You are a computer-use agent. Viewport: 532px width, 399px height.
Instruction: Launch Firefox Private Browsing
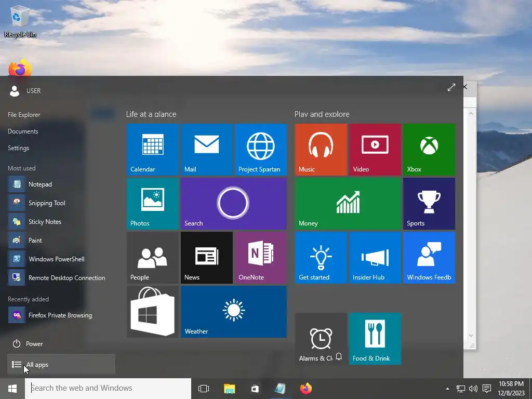(x=61, y=315)
